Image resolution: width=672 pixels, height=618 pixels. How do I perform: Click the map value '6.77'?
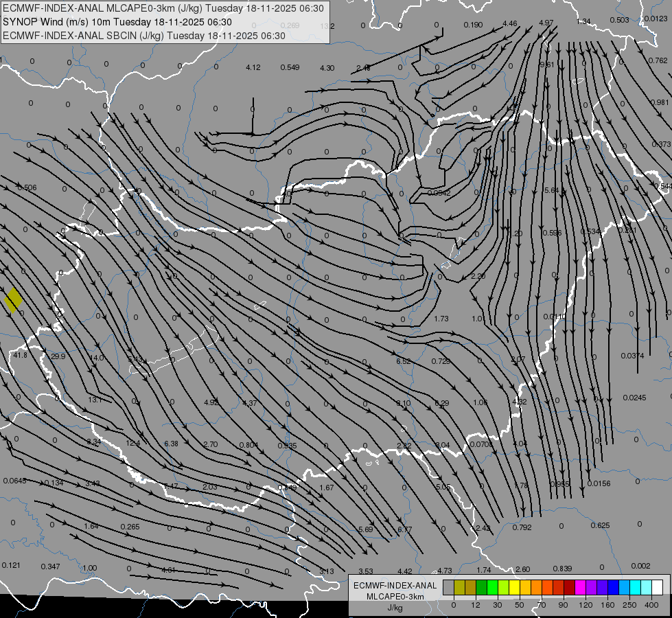point(404,529)
